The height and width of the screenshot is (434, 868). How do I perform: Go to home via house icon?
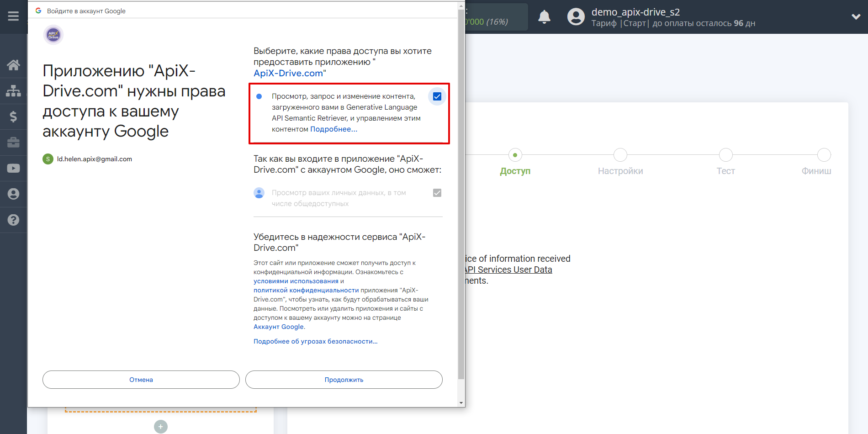13,65
